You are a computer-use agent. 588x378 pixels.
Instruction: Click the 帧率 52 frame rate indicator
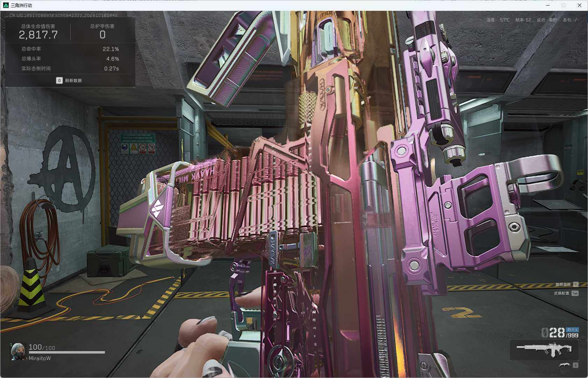[x=523, y=20]
